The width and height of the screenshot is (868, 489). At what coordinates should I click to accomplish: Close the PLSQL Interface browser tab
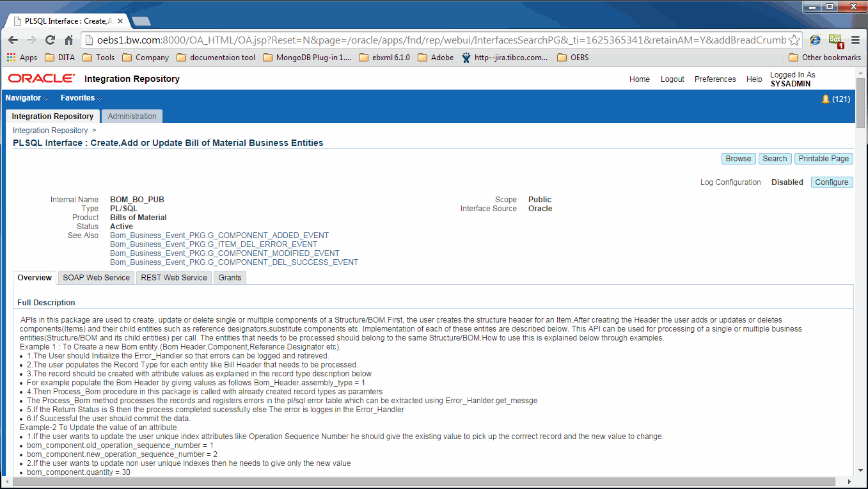coord(120,20)
